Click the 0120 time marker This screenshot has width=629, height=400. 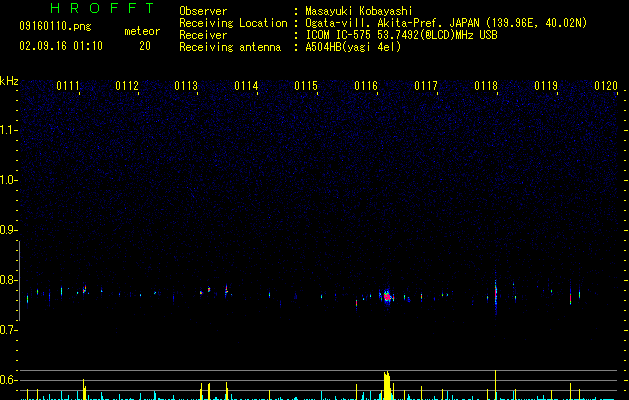[x=606, y=86]
